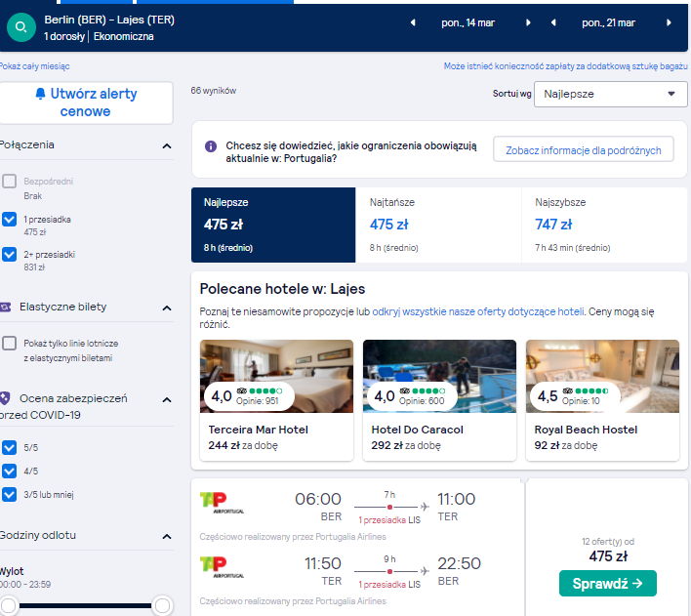
Task: Collapse the Godziny odlotu section
Action: coord(167,537)
